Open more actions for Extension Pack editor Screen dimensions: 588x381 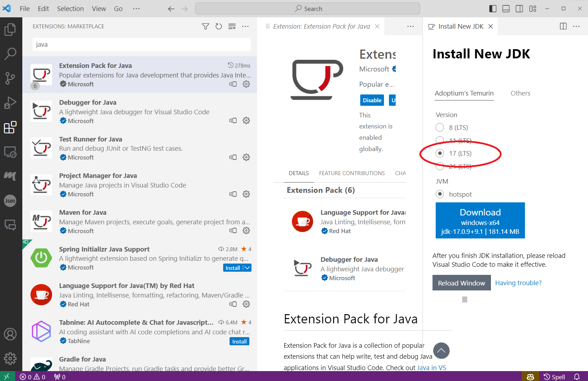[x=411, y=26]
